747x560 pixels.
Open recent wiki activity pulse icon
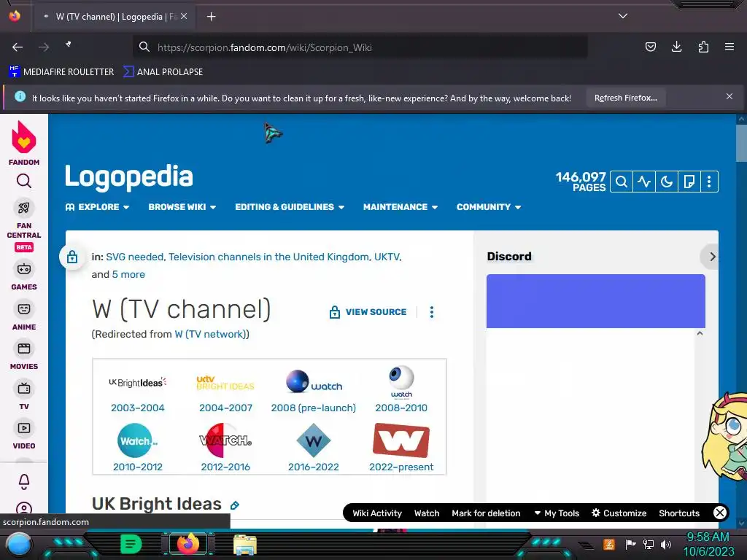tap(644, 182)
